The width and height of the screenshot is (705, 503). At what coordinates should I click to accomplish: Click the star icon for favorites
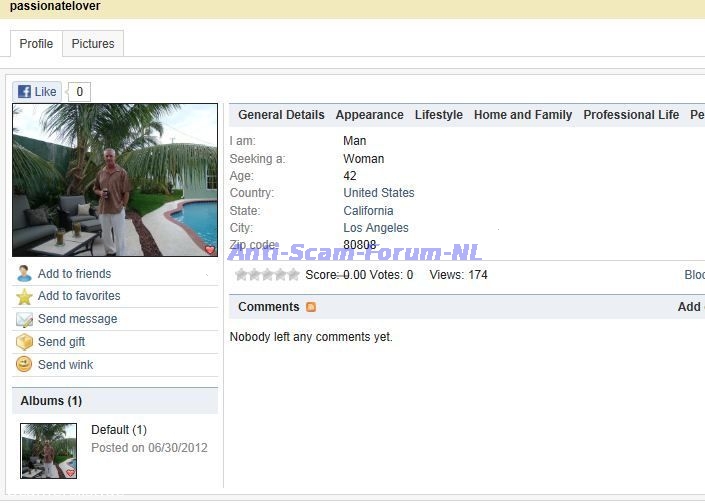click(x=24, y=297)
